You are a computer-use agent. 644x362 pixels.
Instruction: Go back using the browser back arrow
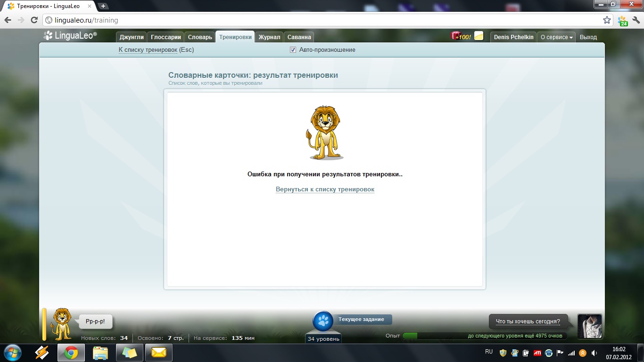click(8, 20)
